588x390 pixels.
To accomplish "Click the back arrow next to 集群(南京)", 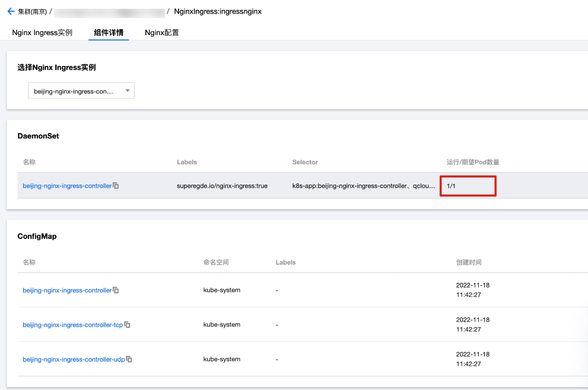I will (x=11, y=11).
